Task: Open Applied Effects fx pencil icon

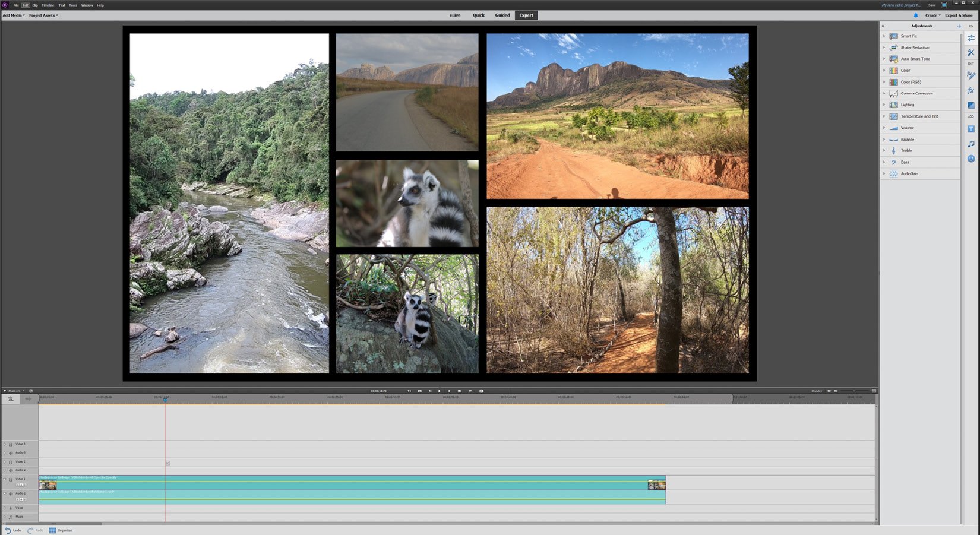Action: (970, 75)
